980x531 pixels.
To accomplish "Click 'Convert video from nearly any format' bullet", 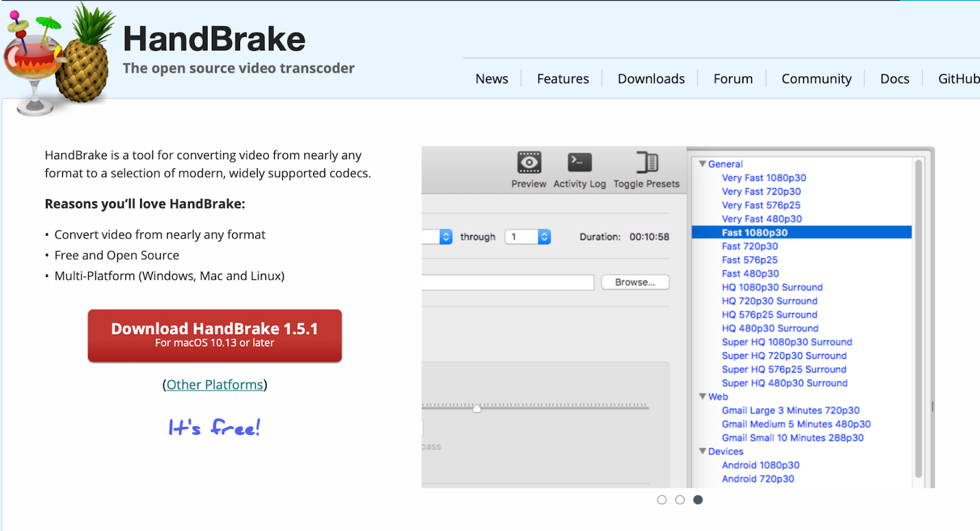I will tap(160, 235).
